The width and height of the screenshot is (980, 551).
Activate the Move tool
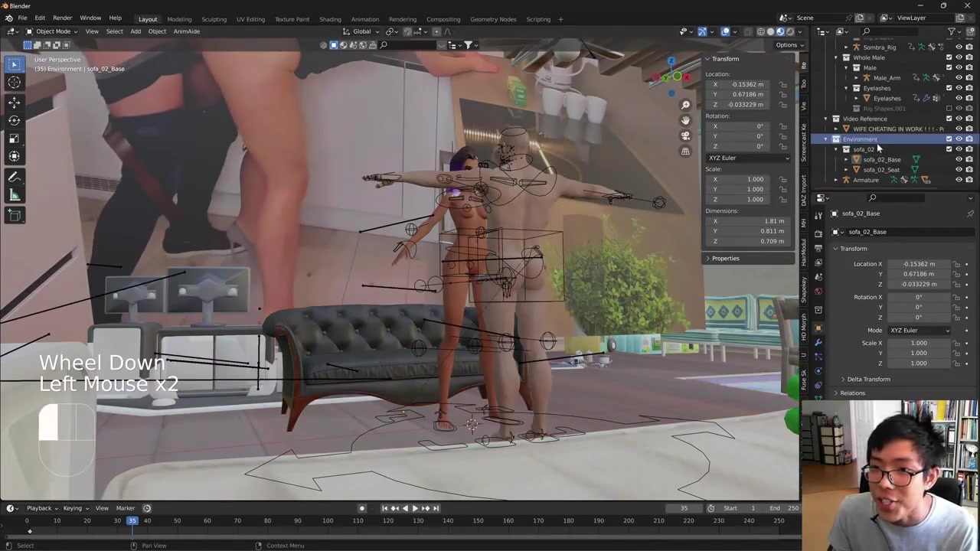(x=14, y=102)
